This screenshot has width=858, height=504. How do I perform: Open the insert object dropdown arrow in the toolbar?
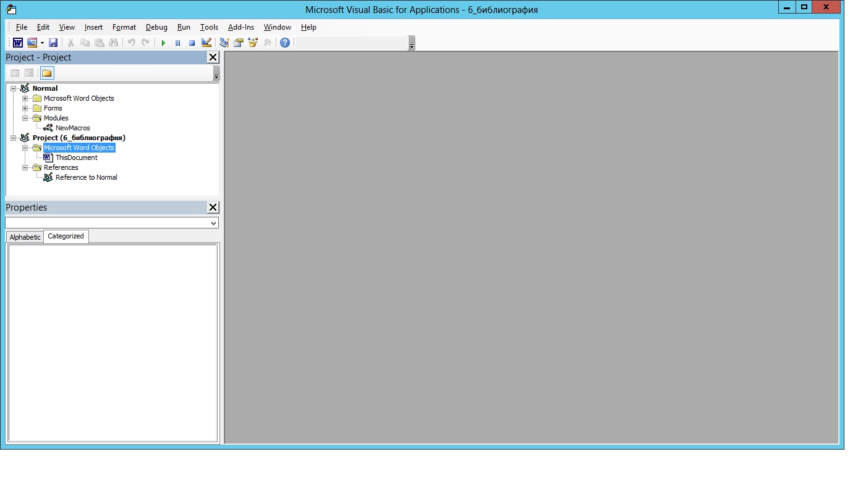pyautogui.click(x=42, y=43)
